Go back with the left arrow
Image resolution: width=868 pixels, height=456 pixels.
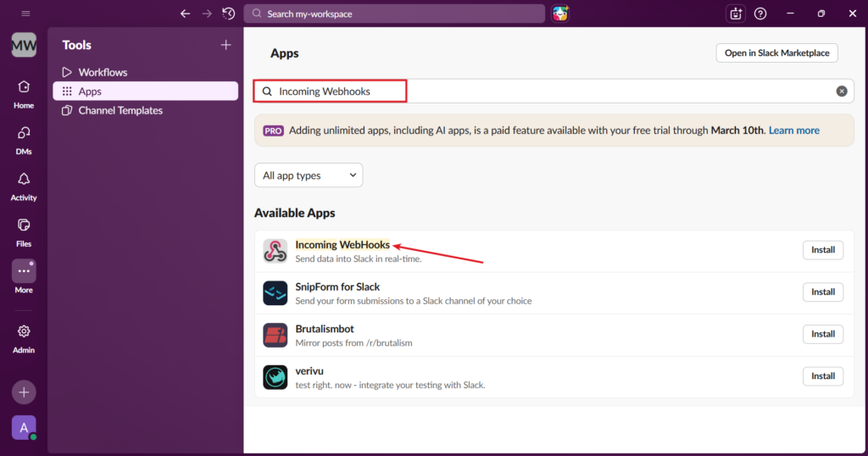[x=186, y=14]
